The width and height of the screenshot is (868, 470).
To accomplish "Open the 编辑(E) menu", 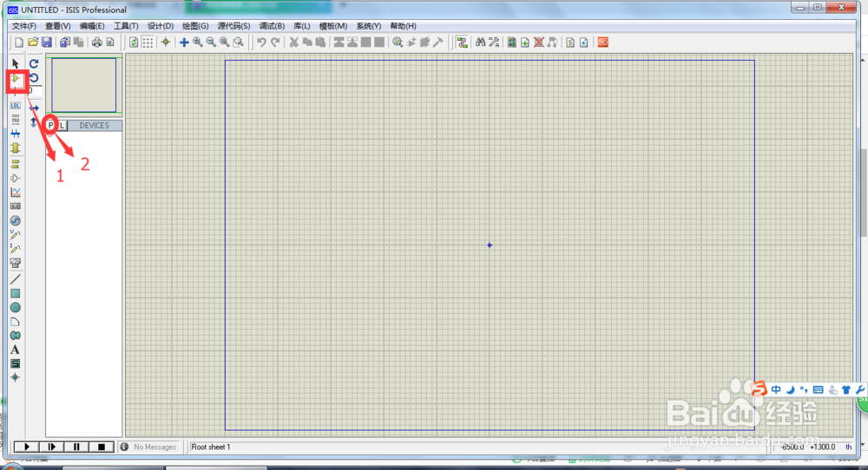I will [x=92, y=26].
